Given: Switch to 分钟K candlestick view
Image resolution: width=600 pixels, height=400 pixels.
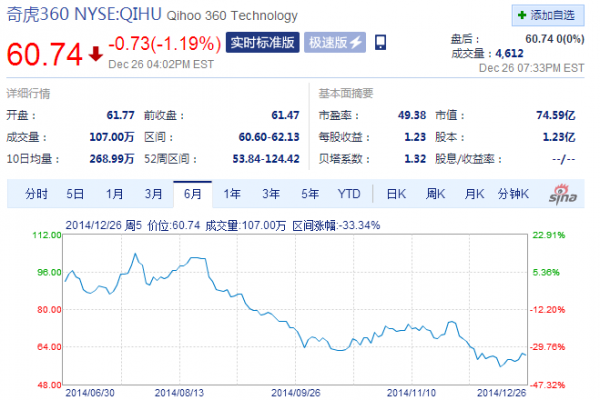Looking at the screenshot, I should click(x=513, y=194).
